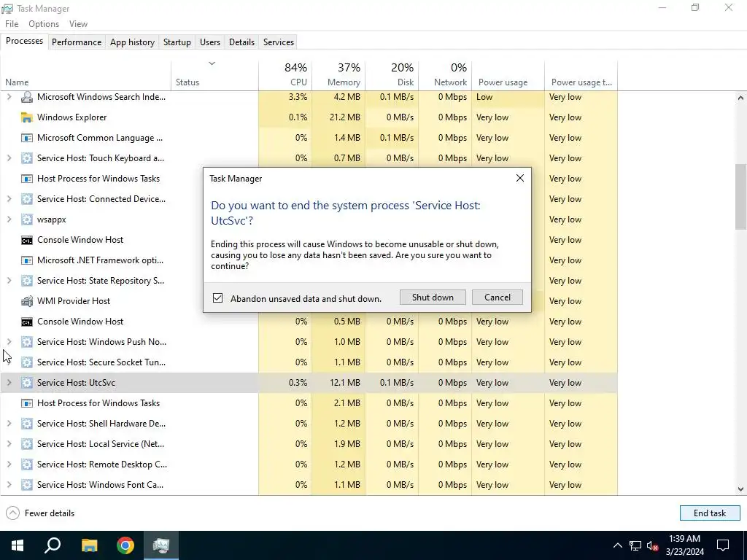
Task: Expand the wsappx process group
Action: pyautogui.click(x=9, y=219)
